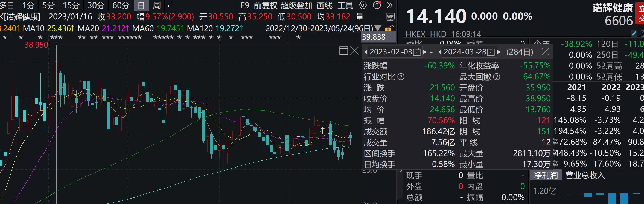Open chart settings gear icon
The image size is (644, 204).
pyautogui.click(x=363, y=5)
